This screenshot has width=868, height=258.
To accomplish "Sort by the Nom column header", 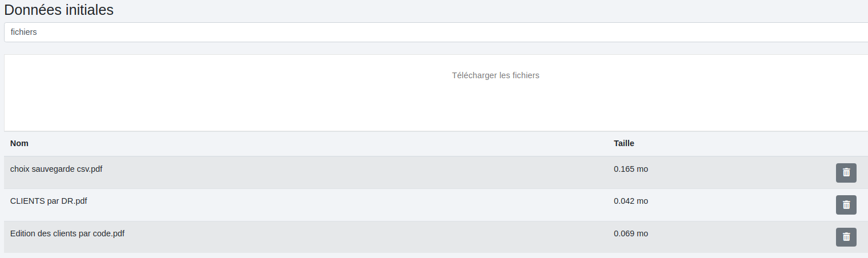I will coord(19,143).
